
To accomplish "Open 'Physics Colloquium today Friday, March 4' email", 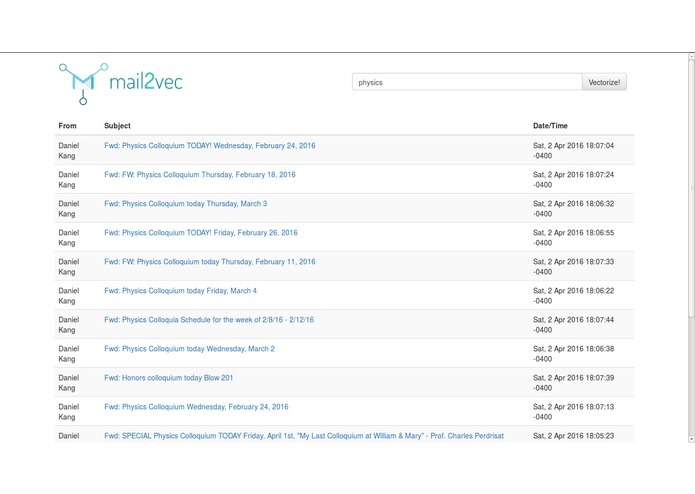I will click(x=180, y=291).
